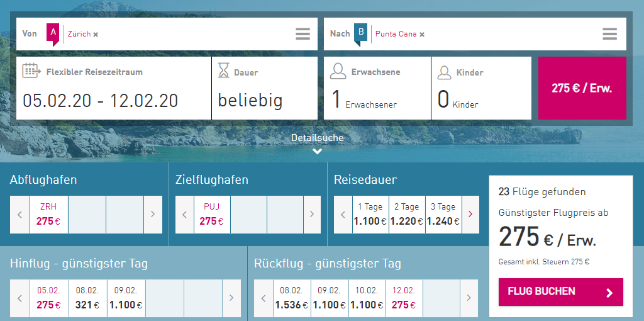Image resolution: width=644 pixels, height=321 pixels.
Task: Click the hourglass duration icon
Action: pos(224,70)
